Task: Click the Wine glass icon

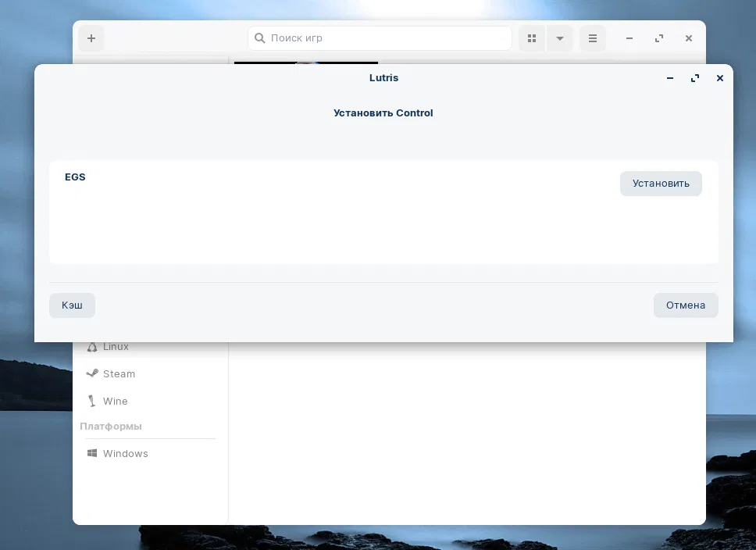Action: [x=91, y=401]
